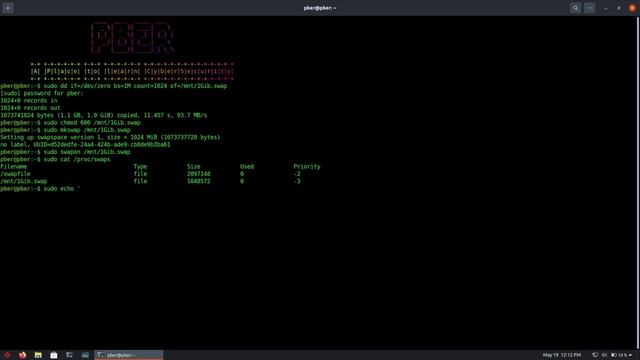Open the red applications menu in taskbar
The image size is (640, 360).
[x=7, y=355]
